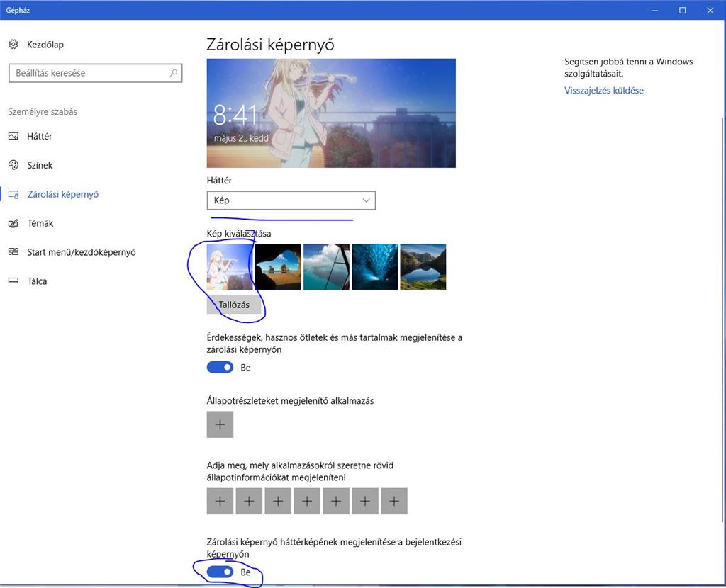
Task: Click the Start menü/kezdőképernyő grid icon
Action: pyautogui.click(x=13, y=252)
